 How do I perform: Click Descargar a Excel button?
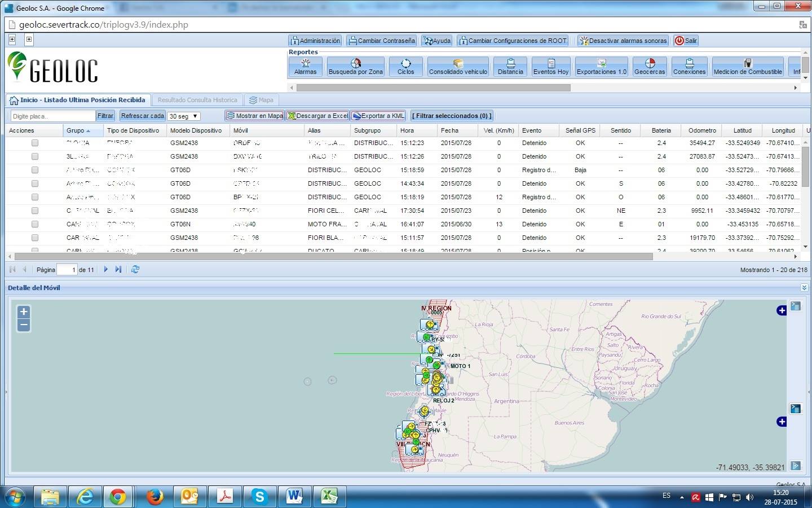[x=317, y=116]
